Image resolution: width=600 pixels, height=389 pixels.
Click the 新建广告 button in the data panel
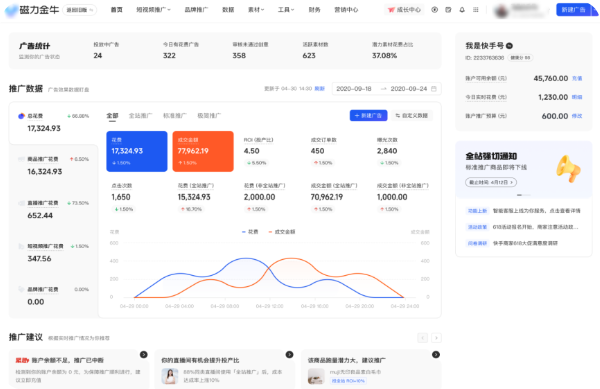click(368, 116)
